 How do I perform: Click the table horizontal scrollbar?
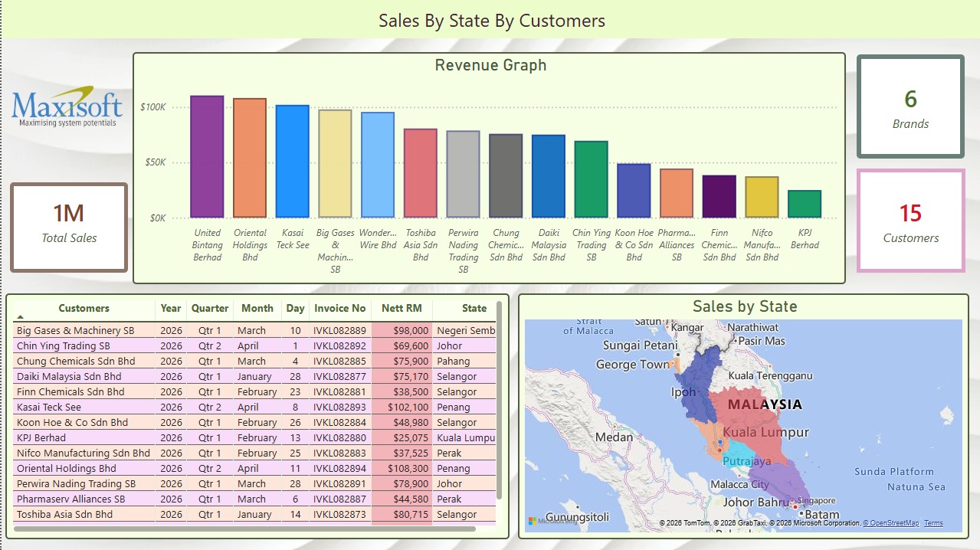[245, 528]
